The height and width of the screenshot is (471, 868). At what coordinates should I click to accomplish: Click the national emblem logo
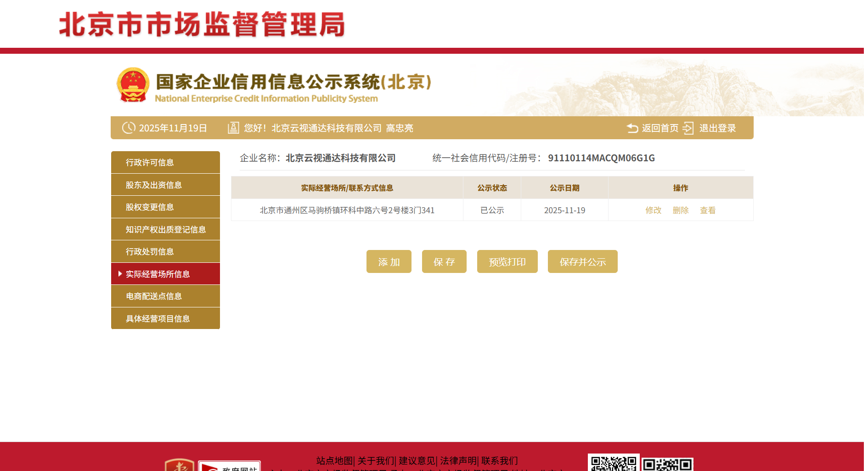pyautogui.click(x=133, y=85)
